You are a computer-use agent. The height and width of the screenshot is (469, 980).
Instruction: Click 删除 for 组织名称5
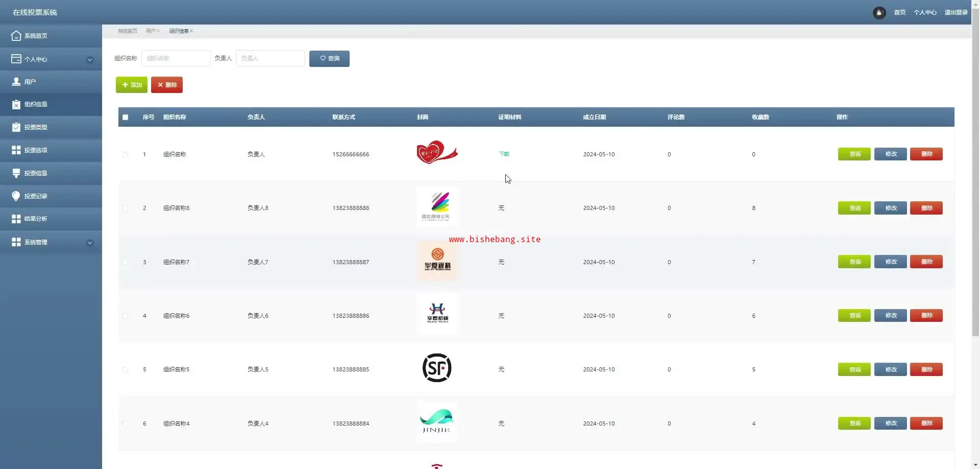pyautogui.click(x=926, y=369)
